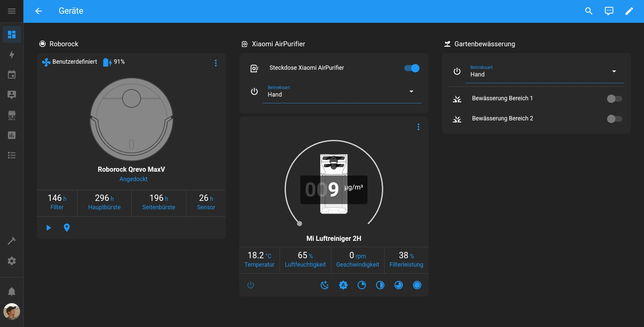The width and height of the screenshot is (644, 327).
Task: Toggle Bewässerung Bereich 1 switch
Action: (x=614, y=99)
